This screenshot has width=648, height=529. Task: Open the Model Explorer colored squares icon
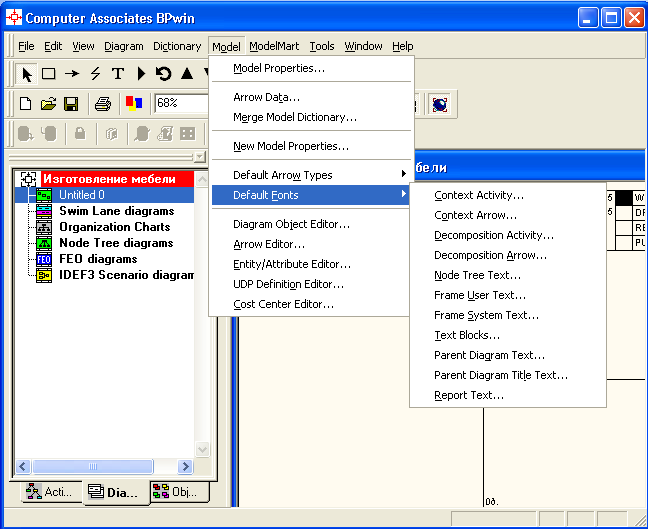134,103
